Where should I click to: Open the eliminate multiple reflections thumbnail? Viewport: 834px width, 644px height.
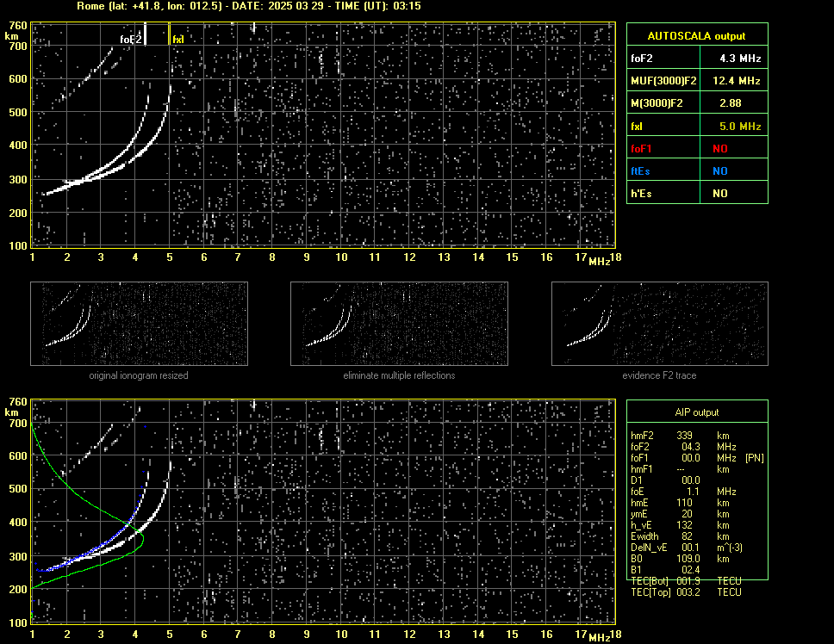click(x=399, y=324)
